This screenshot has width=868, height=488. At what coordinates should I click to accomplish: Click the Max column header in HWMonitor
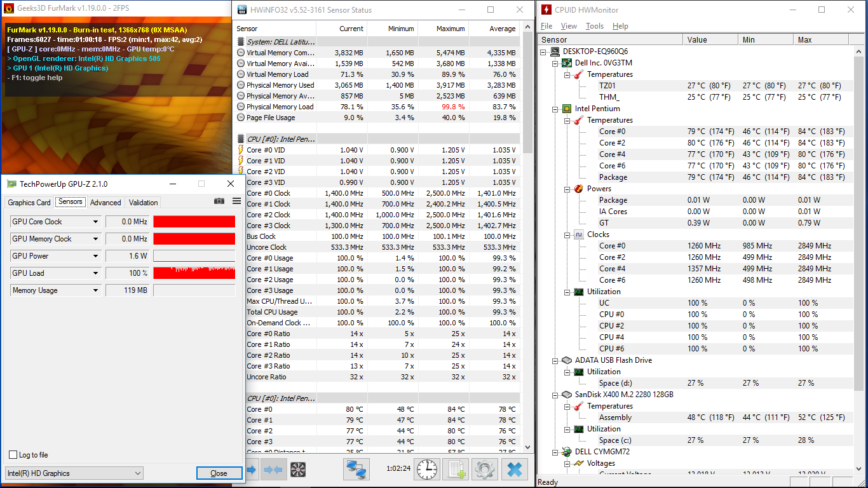pyautogui.click(x=822, y=39)
